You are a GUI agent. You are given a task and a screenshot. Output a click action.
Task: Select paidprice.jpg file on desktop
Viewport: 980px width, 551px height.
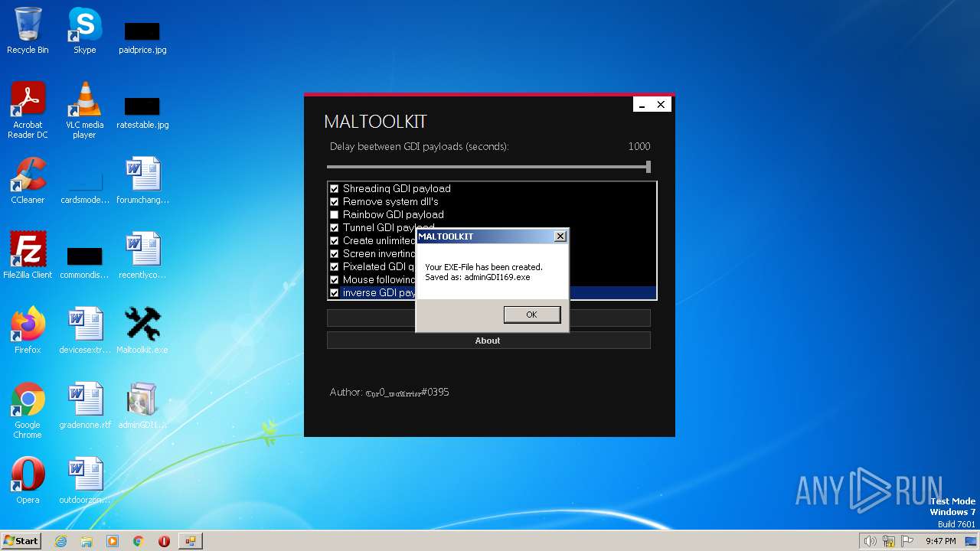coord(142,37)
